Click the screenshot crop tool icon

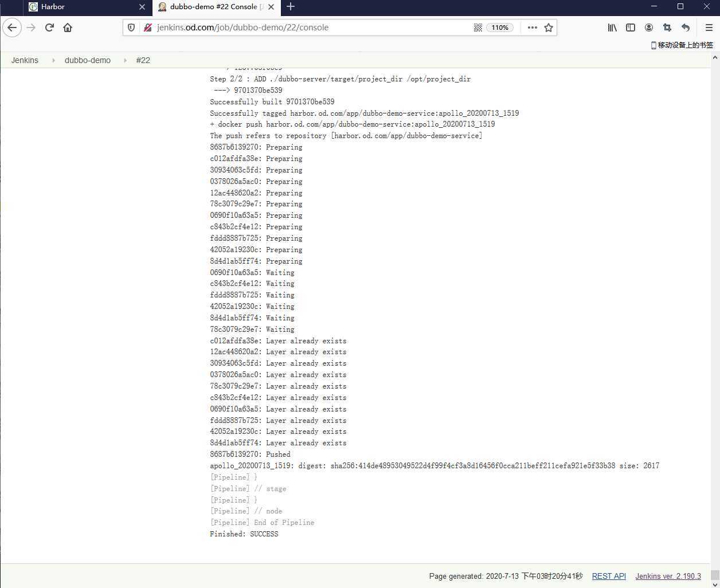click(x=667, y=28)
